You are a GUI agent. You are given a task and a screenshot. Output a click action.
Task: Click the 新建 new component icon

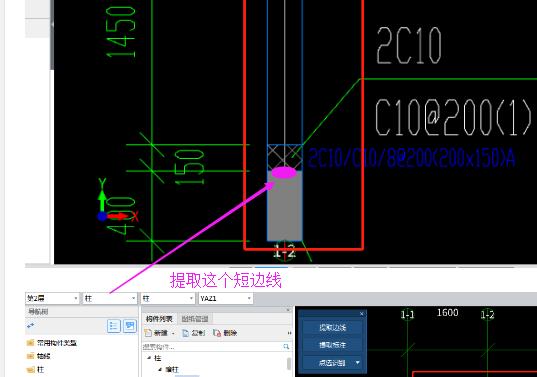(148, 333)
